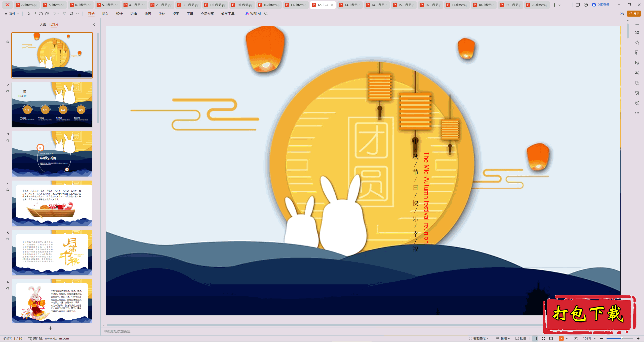Switch to the 动画 ribbon tab
644x342 pixels.
(147, 14)
